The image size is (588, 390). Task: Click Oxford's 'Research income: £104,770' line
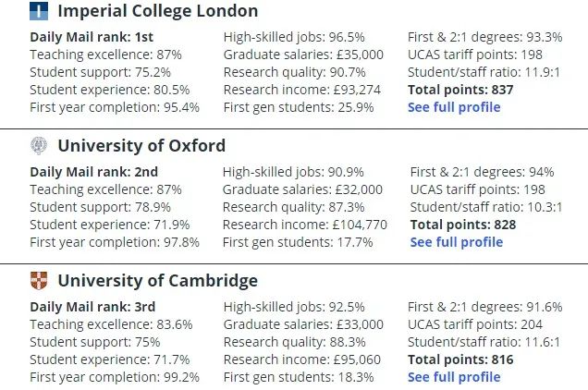[305, 225]
